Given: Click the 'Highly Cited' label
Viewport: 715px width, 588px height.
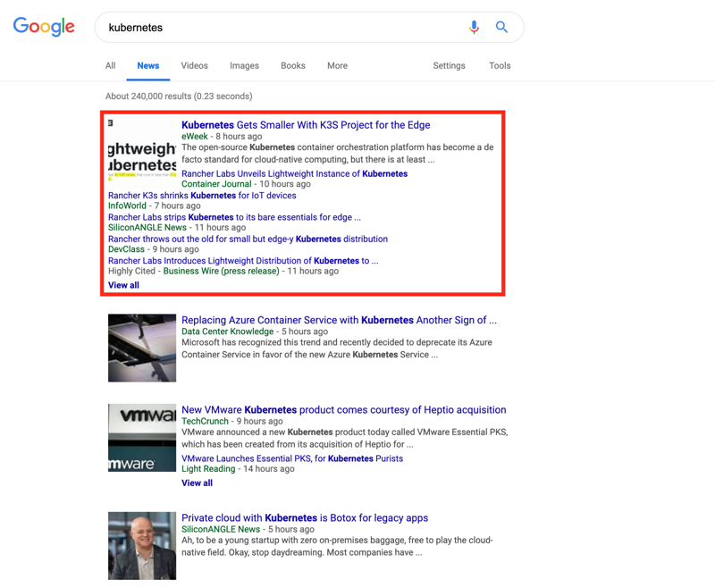Looking at the screenshot, I should click(x=131, y=271).
